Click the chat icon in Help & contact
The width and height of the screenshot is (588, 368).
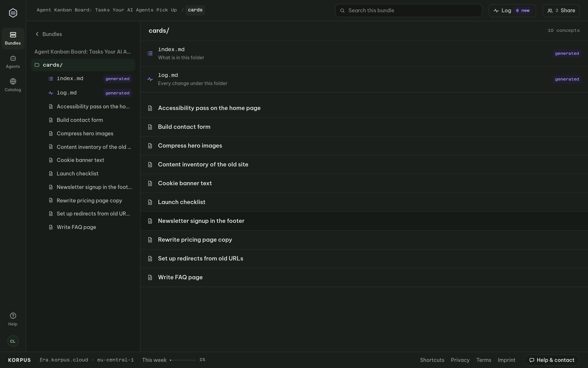tap(532, 360)
